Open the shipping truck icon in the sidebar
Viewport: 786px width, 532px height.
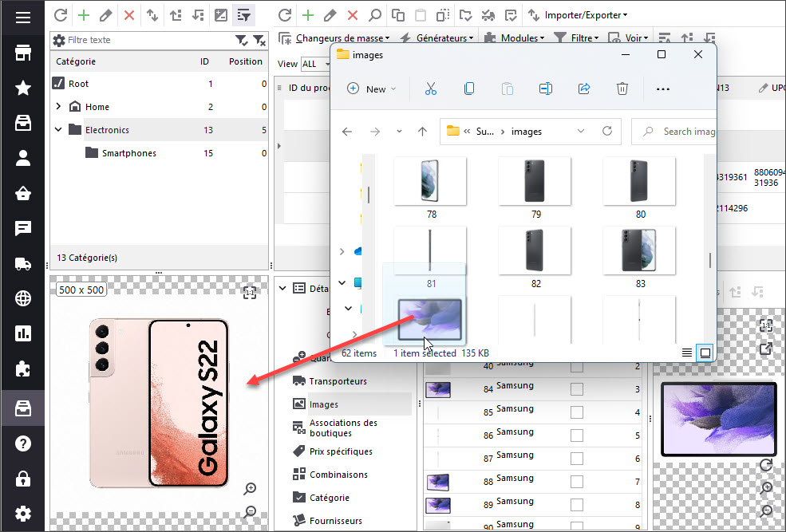click(23, 263)
